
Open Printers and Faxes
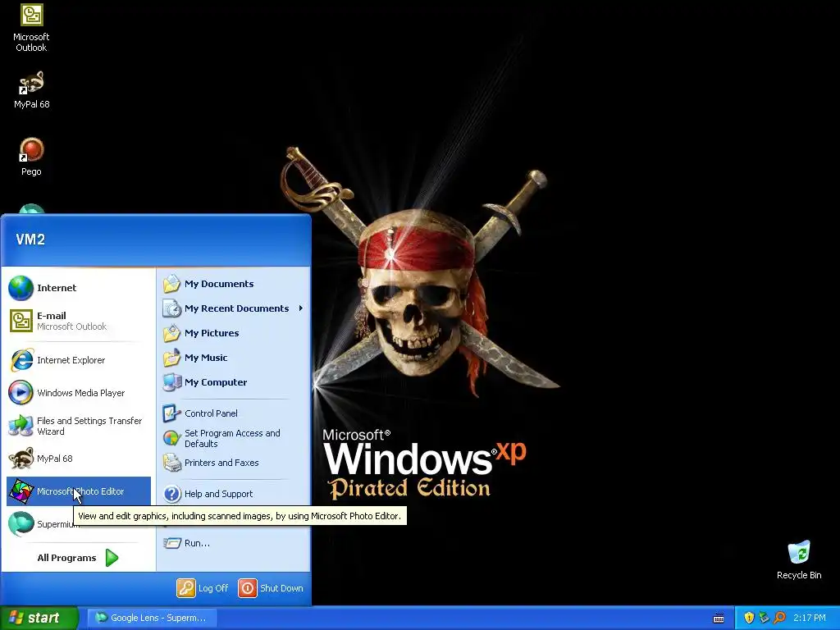click(234, 463)
